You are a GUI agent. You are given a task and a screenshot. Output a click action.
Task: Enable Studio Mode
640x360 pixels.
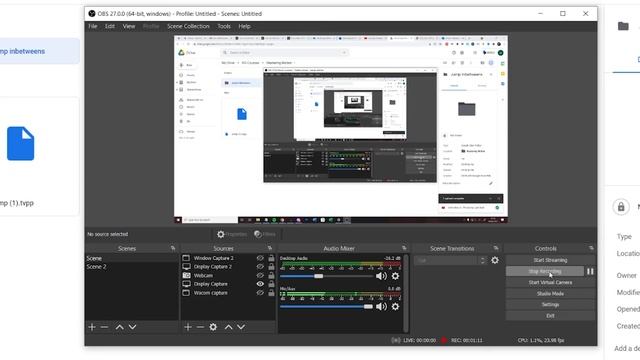tap(550, 293)
